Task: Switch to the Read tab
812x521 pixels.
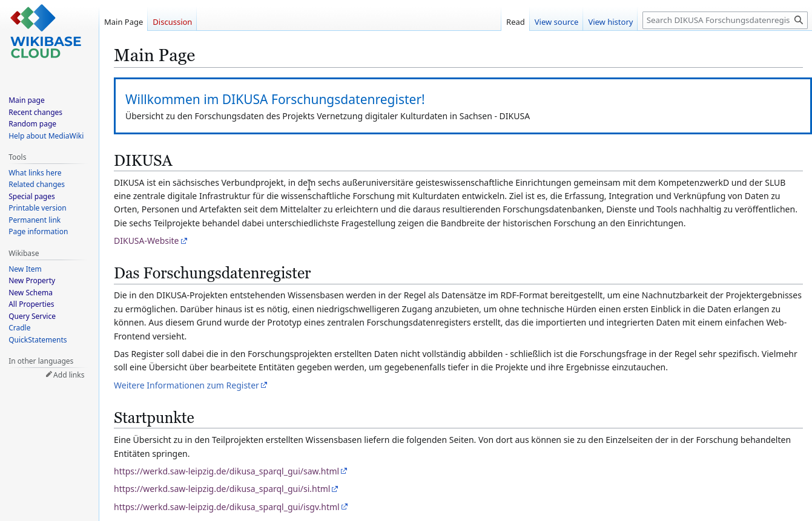Action: point(515,22)
